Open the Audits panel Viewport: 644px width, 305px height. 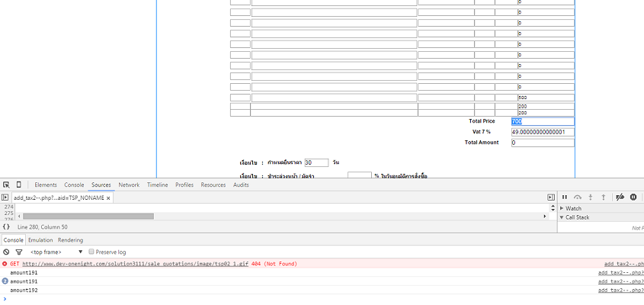241,185
